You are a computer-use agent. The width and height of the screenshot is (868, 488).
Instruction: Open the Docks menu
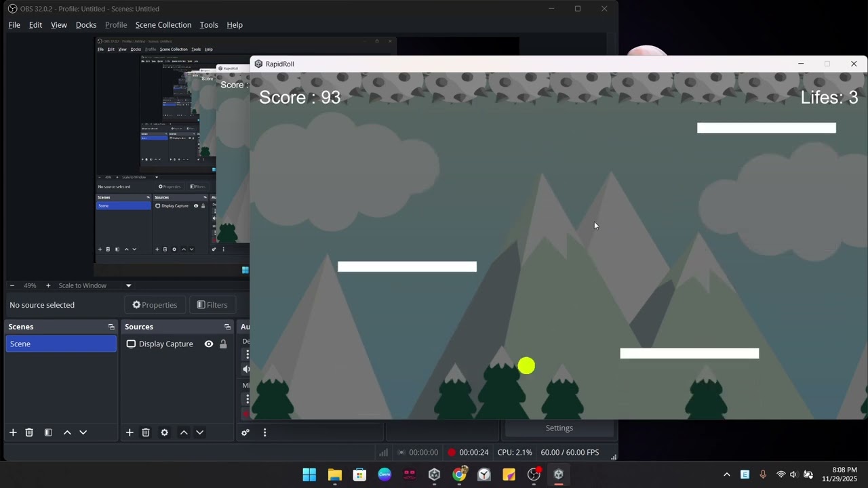(86, 25)
